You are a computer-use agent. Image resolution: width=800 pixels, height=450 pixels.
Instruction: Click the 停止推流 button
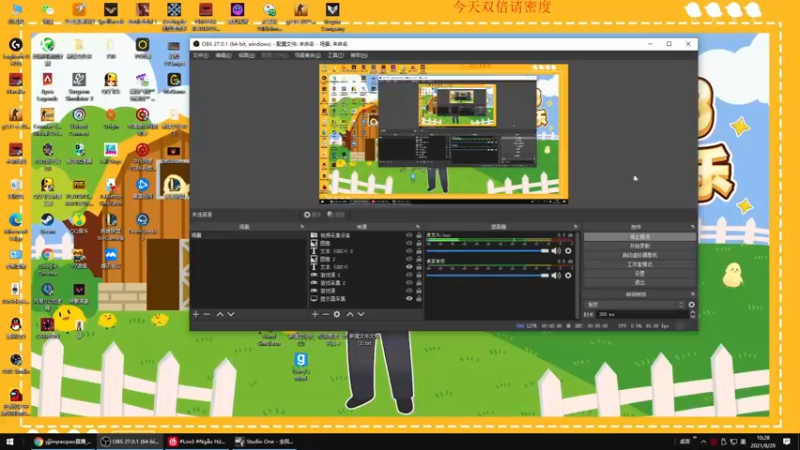[640, 237]
